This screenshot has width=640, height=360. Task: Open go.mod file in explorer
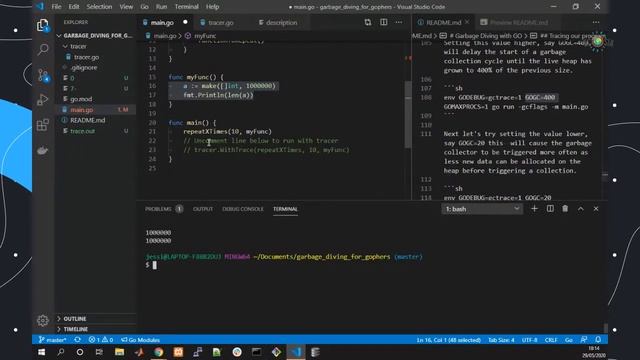tap(96, 99)
